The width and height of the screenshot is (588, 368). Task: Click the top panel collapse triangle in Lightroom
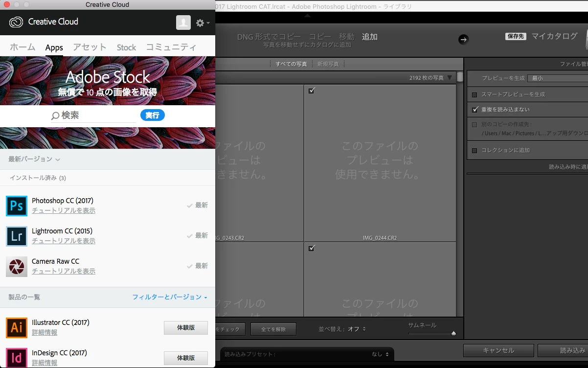[x=307, y=16]
